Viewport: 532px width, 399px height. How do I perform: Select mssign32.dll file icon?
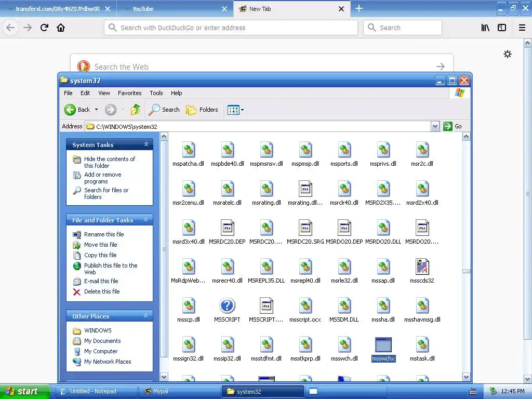(188, 345)
